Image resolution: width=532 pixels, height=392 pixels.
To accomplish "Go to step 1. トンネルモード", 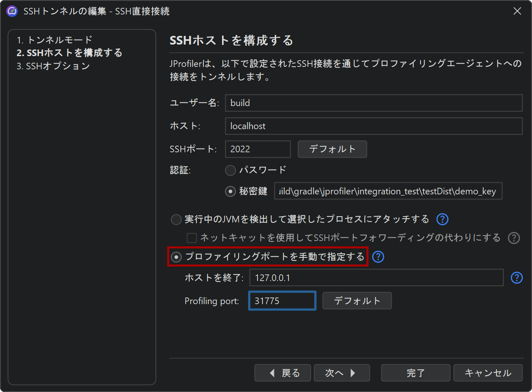I will pyautogui.click(x=54, y=40).
